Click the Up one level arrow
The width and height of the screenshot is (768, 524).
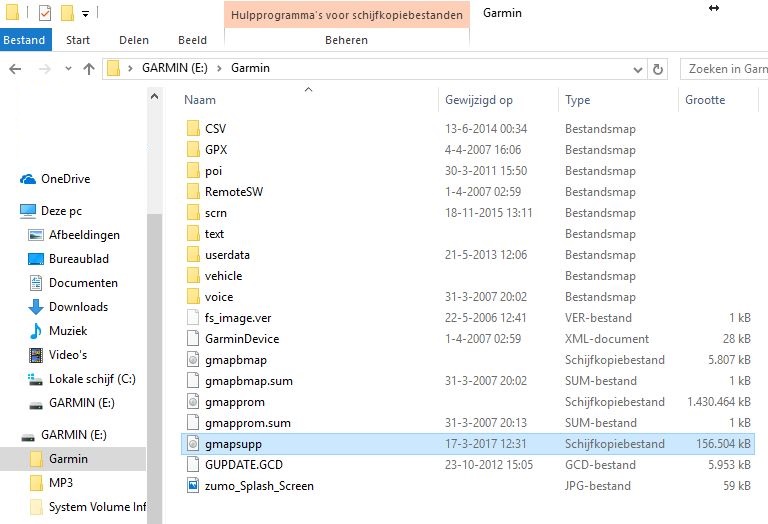(89, 69)
